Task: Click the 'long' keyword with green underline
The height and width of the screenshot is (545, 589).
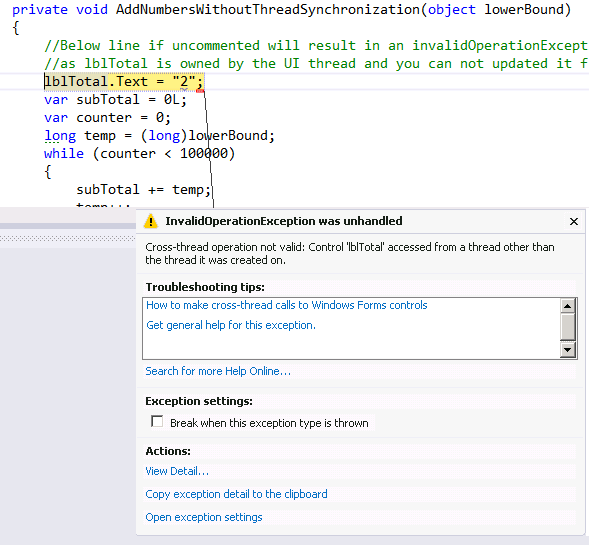Action: pyautogui.click(x=60, y=136)
